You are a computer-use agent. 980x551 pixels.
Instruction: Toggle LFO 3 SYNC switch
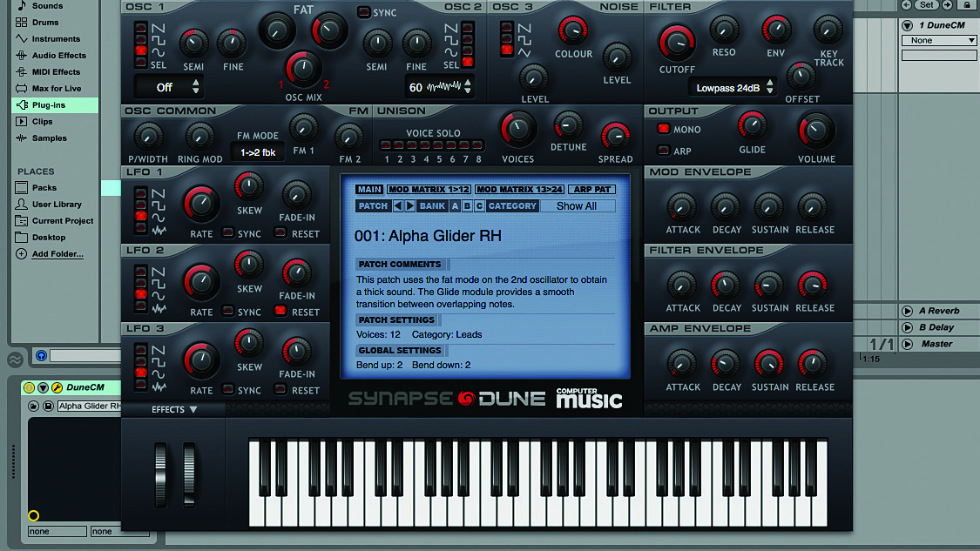228,389
